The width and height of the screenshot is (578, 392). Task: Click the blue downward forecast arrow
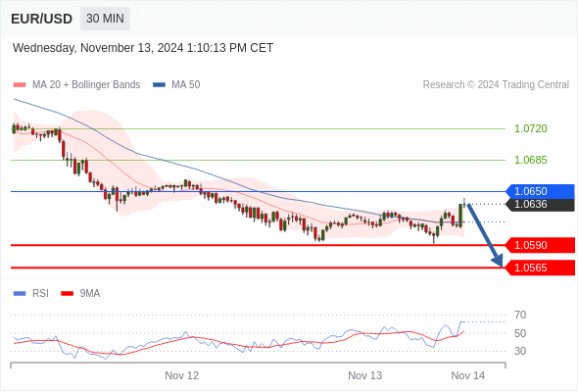(485, 234)
